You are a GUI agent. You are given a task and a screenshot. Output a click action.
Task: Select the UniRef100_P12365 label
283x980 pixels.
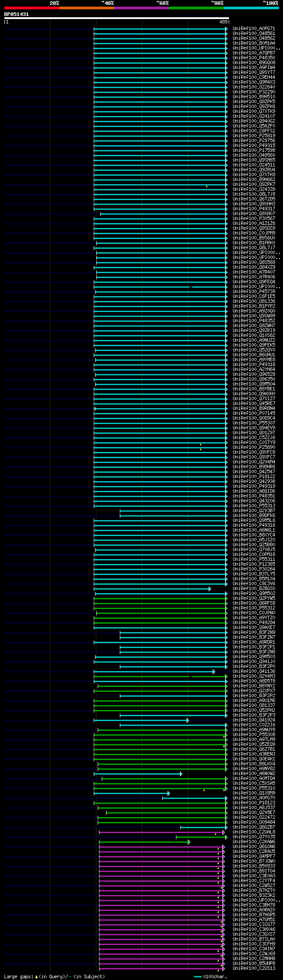(x=254, y=564)
